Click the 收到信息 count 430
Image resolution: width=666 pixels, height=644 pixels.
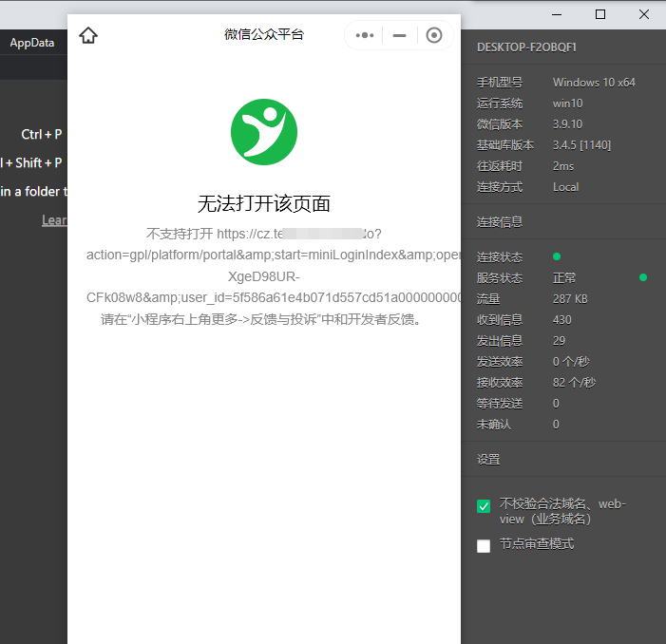point(561,320)
